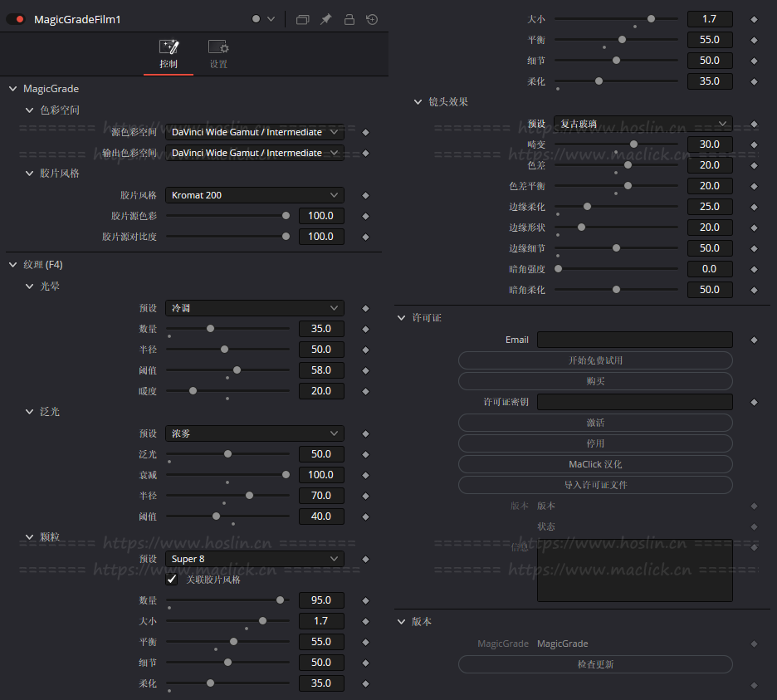The image size is (777, 700).
Task: Collapse the 光晕 group
Action: (x=29, y=286)
